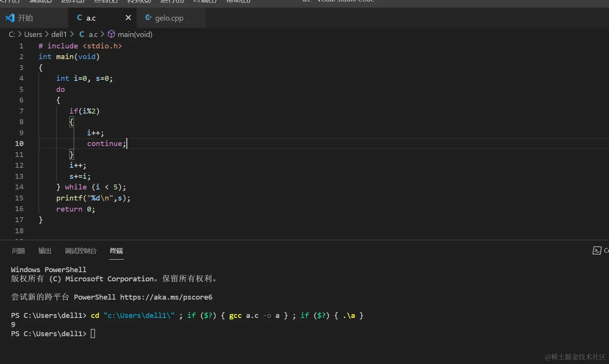The width and height of the screenshot is (609, 364).
Task: Place cursor in "int i=0, s=0;"
Action: tap(85, 78)
